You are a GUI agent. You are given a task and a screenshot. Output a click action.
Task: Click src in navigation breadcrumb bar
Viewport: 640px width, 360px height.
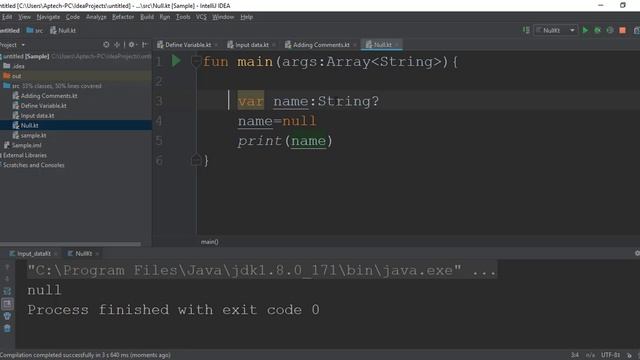tap(35, 30)
